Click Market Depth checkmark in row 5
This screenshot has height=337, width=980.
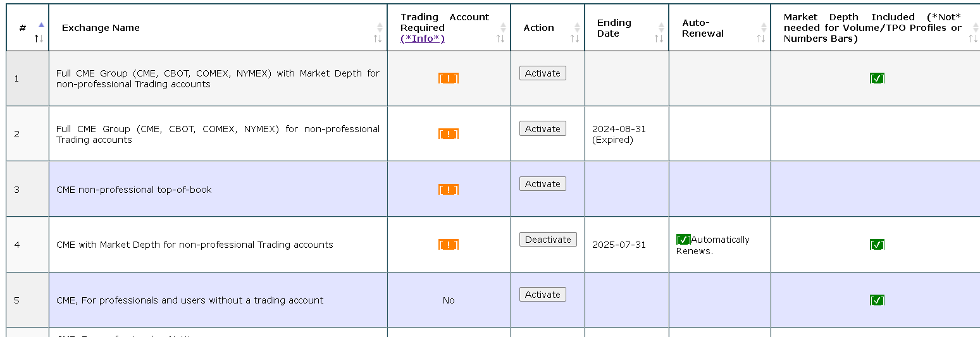pos(877,300)
